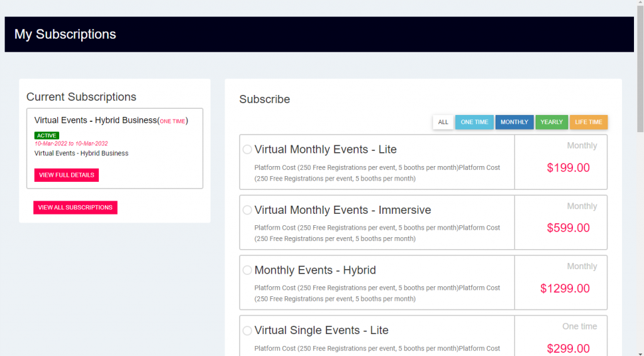Filter plans by MONTHLY
The image size is (644, 356).
[514, 122]
